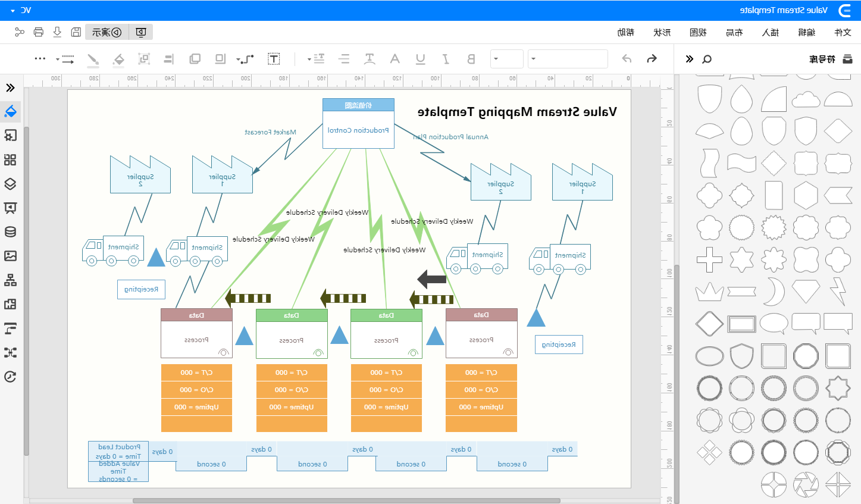
Task: Click the undo arrow
Action: [627, 58]
